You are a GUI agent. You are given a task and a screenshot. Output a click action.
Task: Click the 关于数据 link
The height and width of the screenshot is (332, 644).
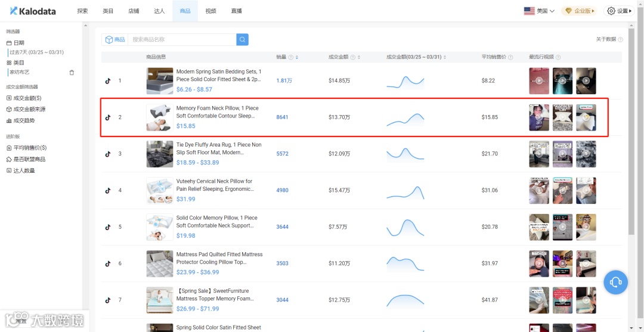(x=606, y=39)
